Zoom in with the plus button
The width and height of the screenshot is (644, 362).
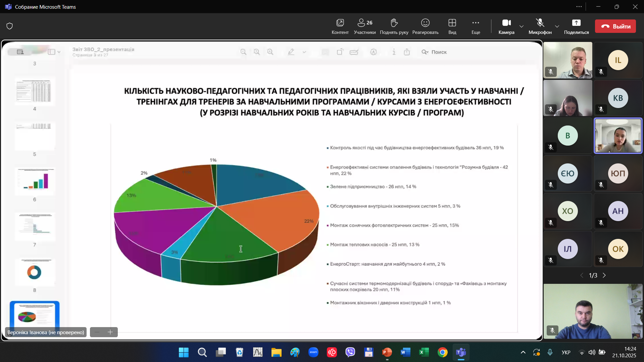coord(110,332)
